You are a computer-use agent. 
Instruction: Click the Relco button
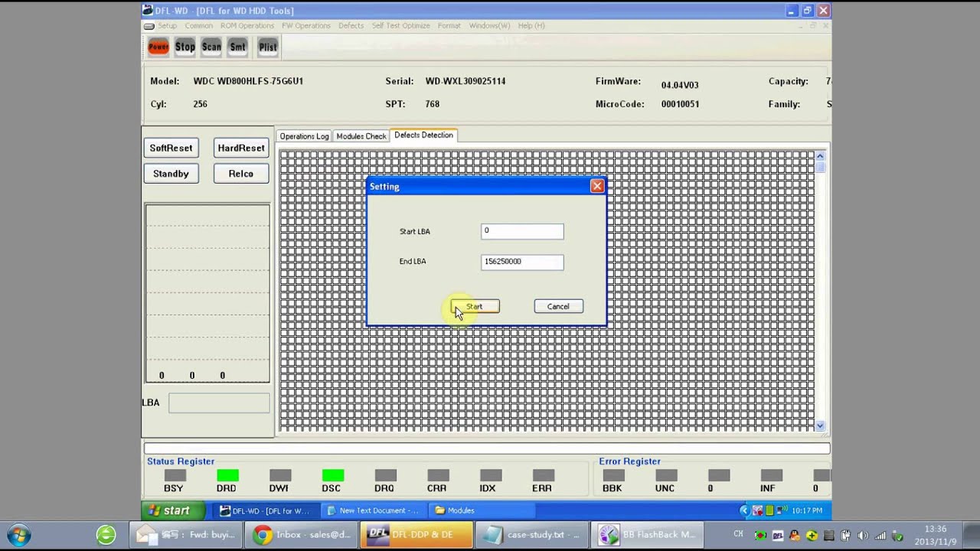click(x=240, y=174)
